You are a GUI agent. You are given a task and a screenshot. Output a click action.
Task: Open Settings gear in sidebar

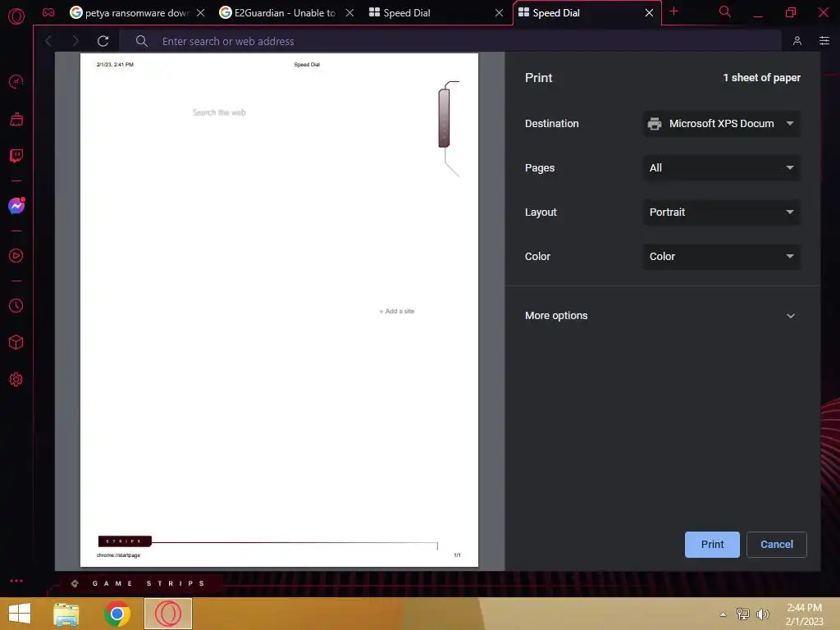click(16, 379)
